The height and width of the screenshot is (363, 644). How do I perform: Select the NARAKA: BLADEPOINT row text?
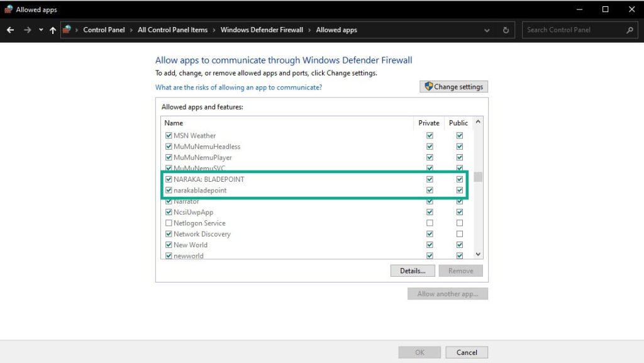point(209,179)
